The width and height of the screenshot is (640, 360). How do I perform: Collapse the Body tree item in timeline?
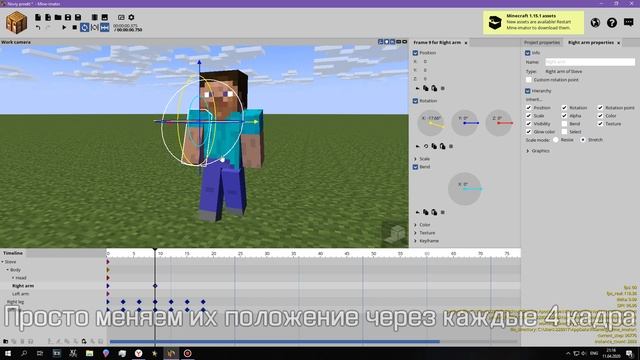tap(7, 270)
